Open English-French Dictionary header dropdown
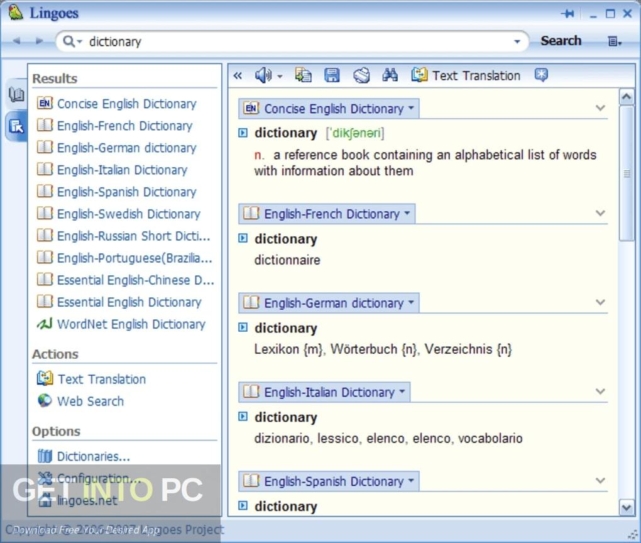This screenshot has width=641, height=543. [407, 214]
